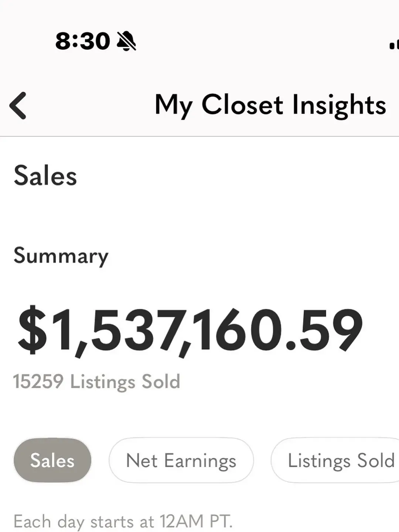Screen dimensions: 399x532
Task: Tap the Summary label
Action: coord(61,256)
